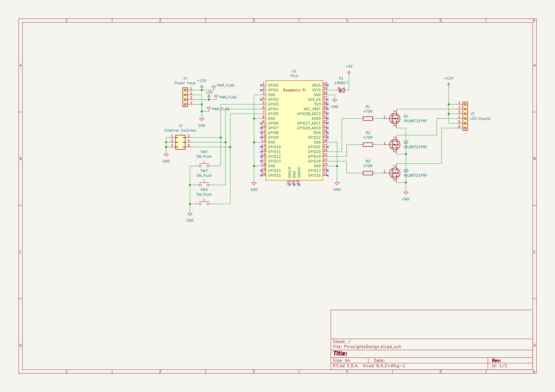Click the 'SWDIO' vertical pin label

point(299,173)
